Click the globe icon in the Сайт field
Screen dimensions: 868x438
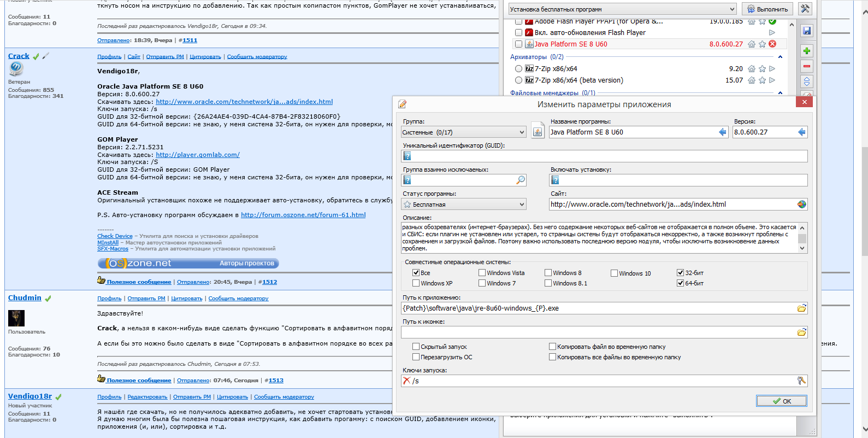[801, 205]
